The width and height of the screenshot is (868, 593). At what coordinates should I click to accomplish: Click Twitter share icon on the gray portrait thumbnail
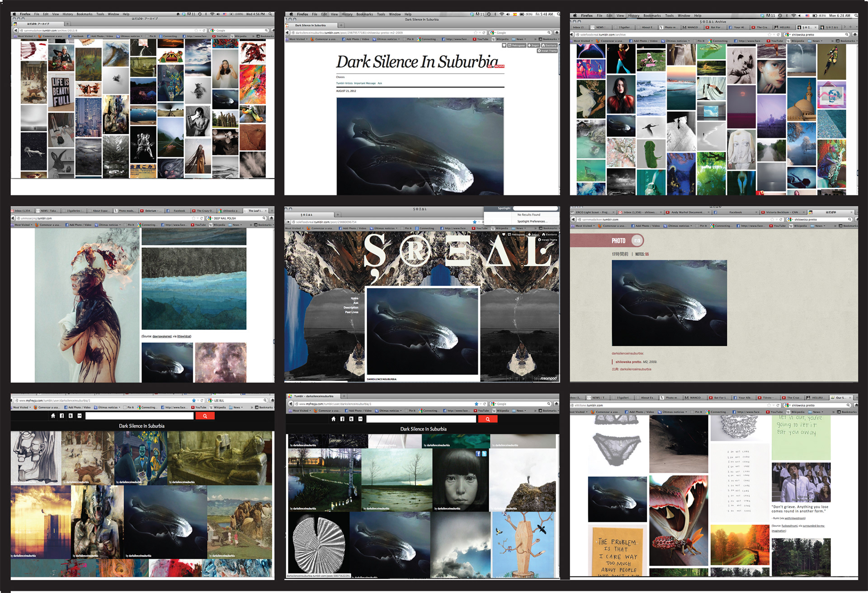point(484,453)
